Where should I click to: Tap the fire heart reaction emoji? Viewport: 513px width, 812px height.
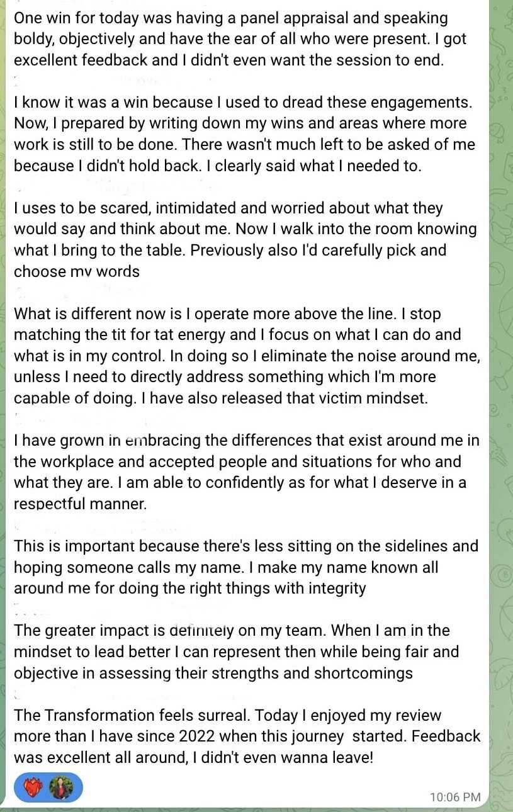(x=33, y=787)
